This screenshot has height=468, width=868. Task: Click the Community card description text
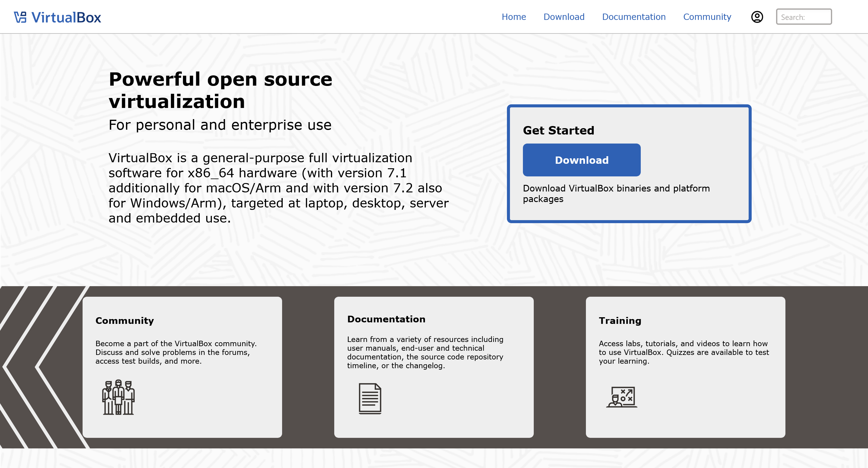pos(176,352)
